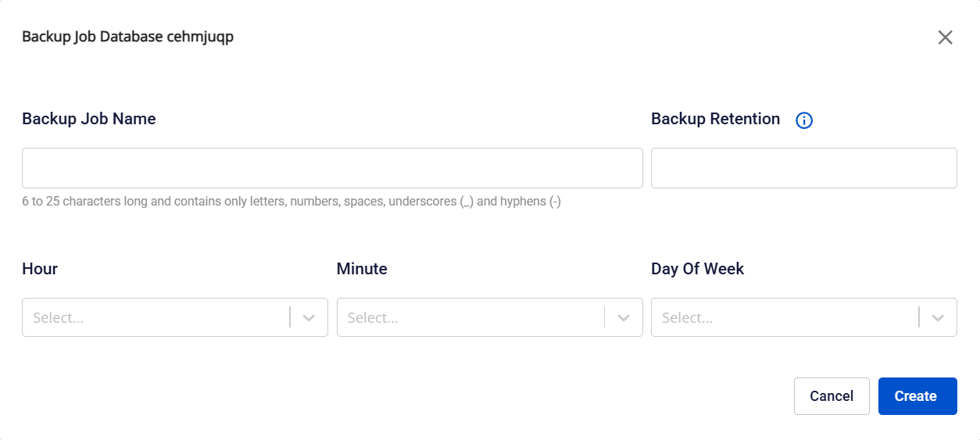Click the Backup Job Name label
The height and width of the screenshot is (440, 980).
coord(89,119)
